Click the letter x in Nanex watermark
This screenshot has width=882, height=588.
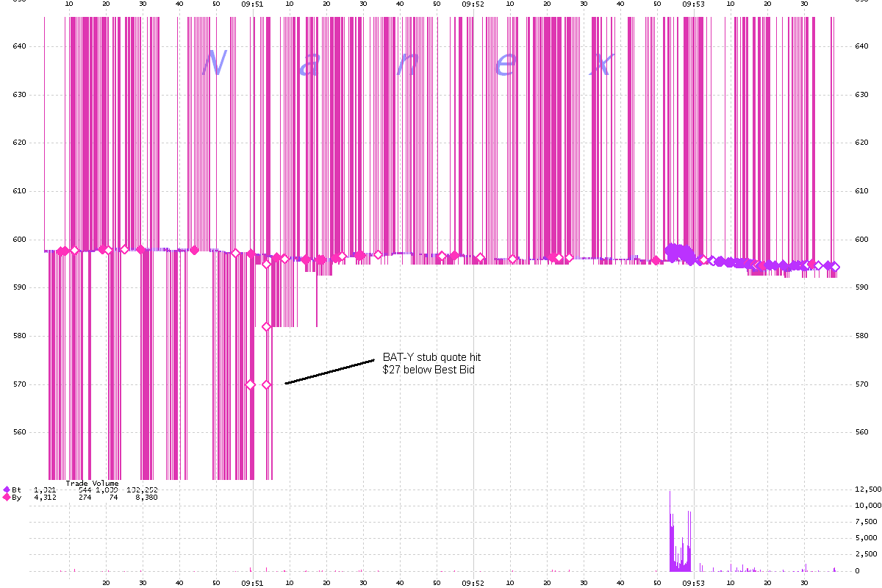(x=601, y=65)
